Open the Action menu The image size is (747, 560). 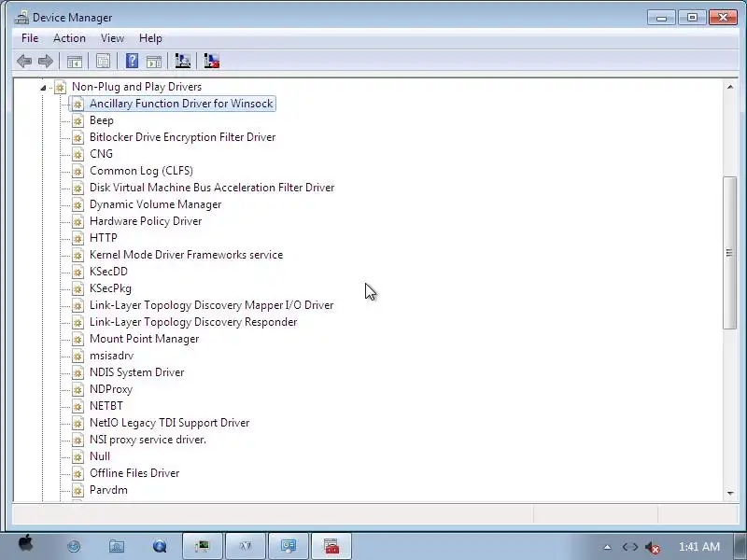(x=69, y=38)
